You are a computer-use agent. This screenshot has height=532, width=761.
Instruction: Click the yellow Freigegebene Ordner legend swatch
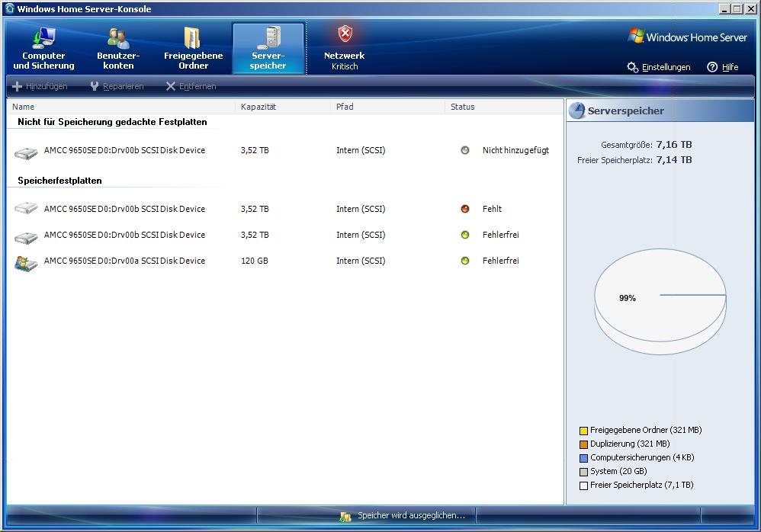[x=584, y=431]
